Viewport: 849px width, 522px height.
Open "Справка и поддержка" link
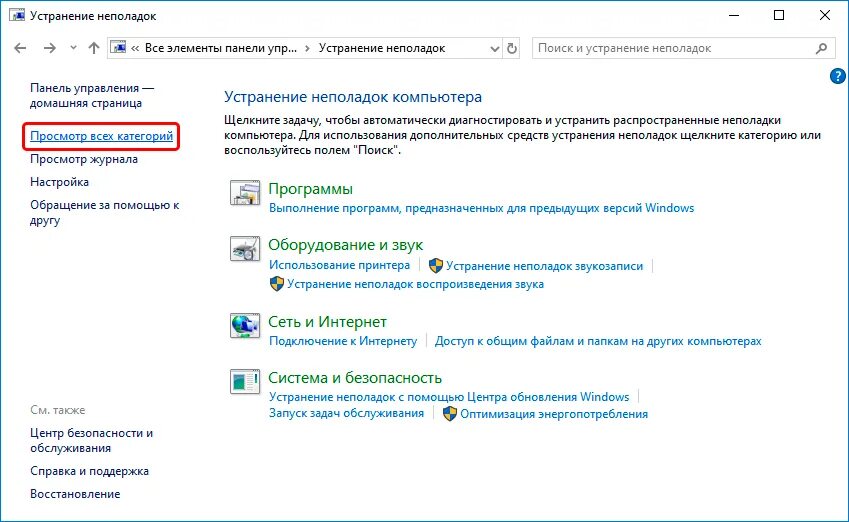click(89, 471)
